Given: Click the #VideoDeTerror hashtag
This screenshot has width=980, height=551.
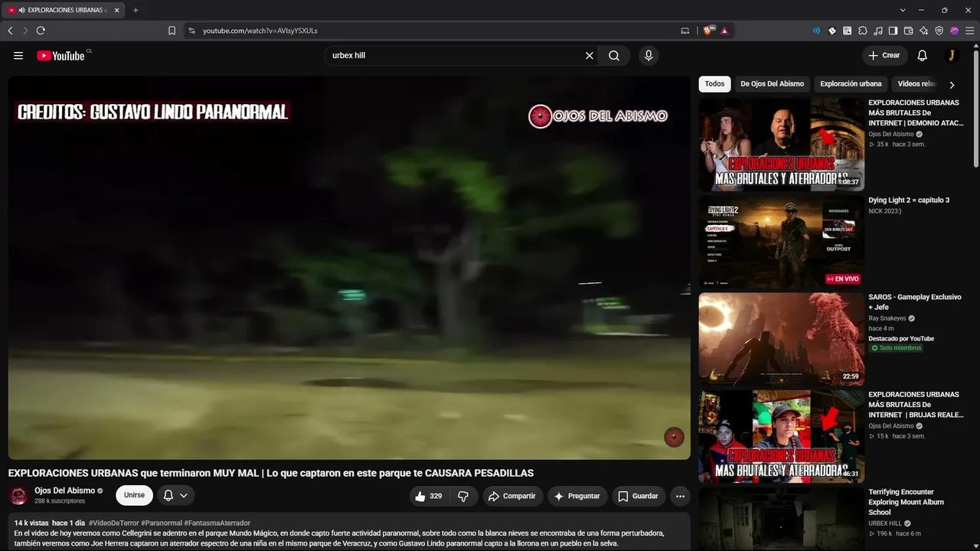Looking at the screenshot, I should (x=114, y=523).
